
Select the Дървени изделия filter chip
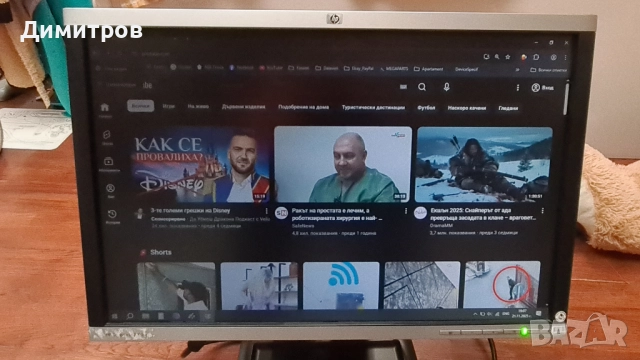click(x=243, y=107)
